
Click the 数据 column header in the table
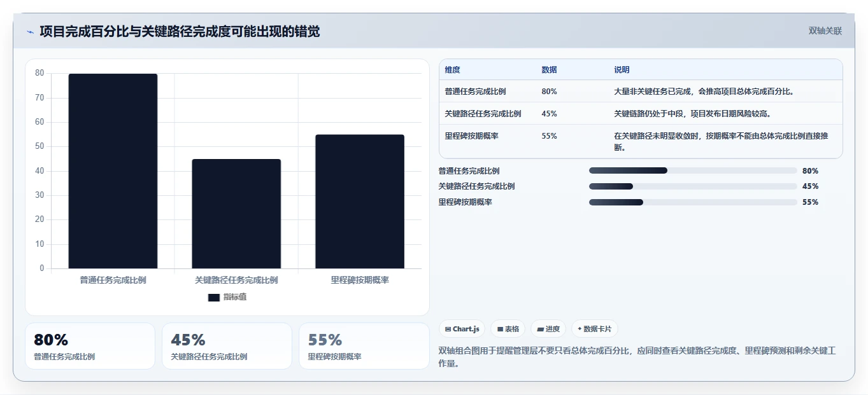click(x=549, y=70)
